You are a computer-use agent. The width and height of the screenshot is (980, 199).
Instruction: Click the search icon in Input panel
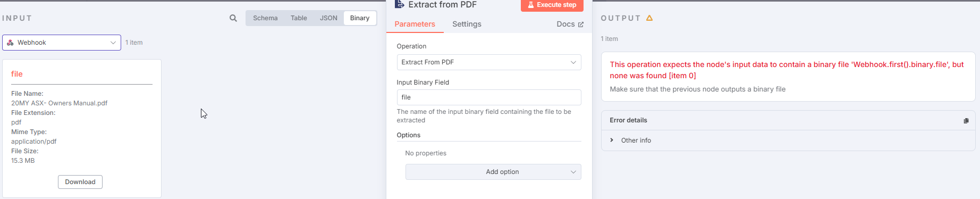click(233, 18)
